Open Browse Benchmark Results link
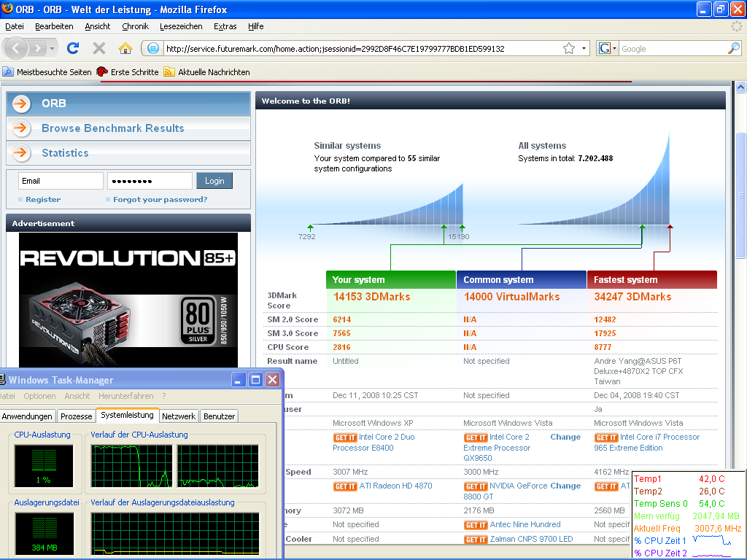The width and height of the screenshot is (747, 560). (112, 128)
